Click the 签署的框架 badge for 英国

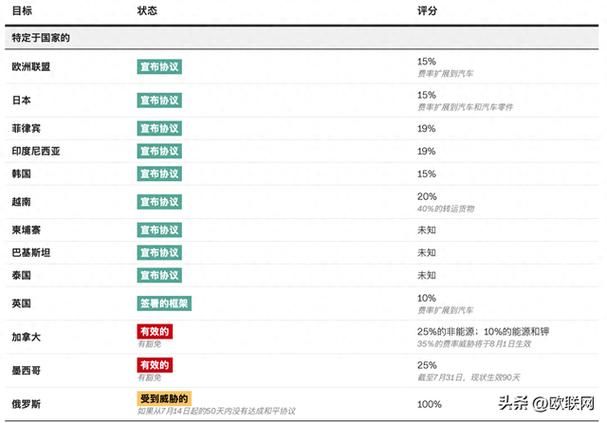164,303
